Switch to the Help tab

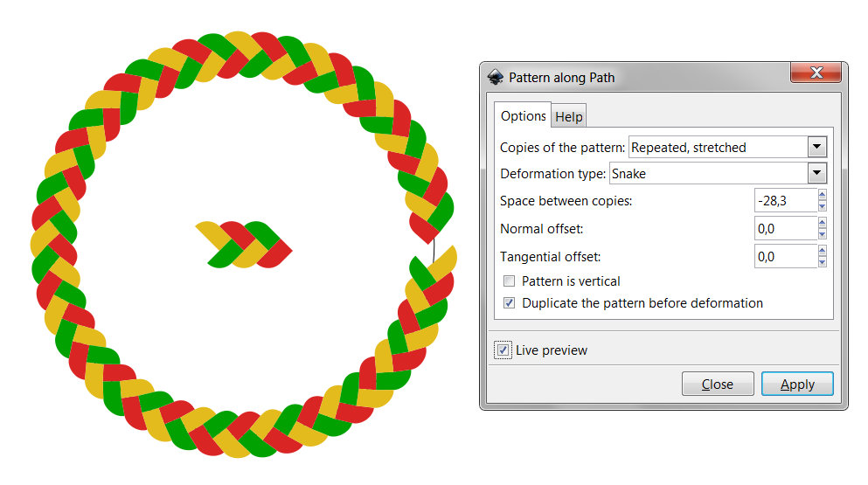(x=569, y=117)
